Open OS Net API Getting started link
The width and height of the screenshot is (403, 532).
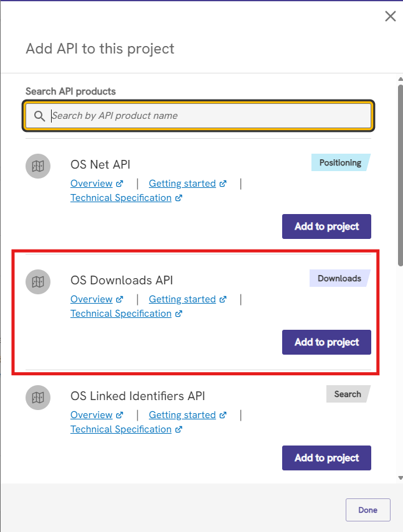click(183, 184)
